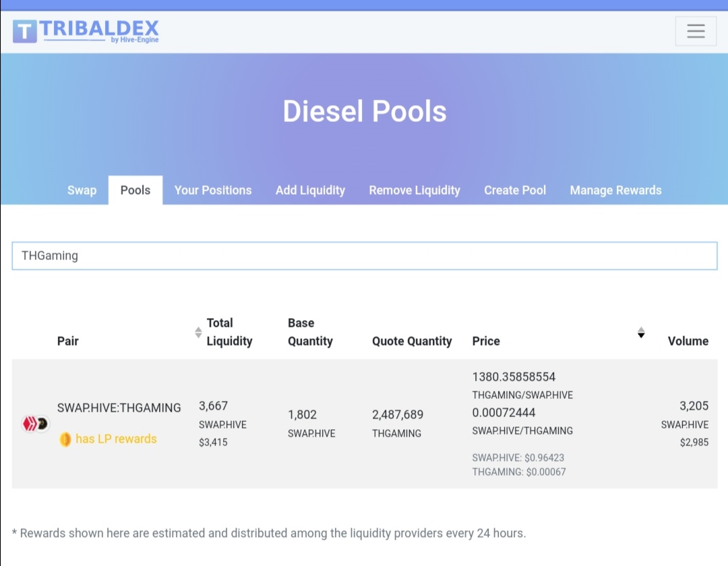Open the Create Pool tab
The image size is (728, 566).
[515, 190]
